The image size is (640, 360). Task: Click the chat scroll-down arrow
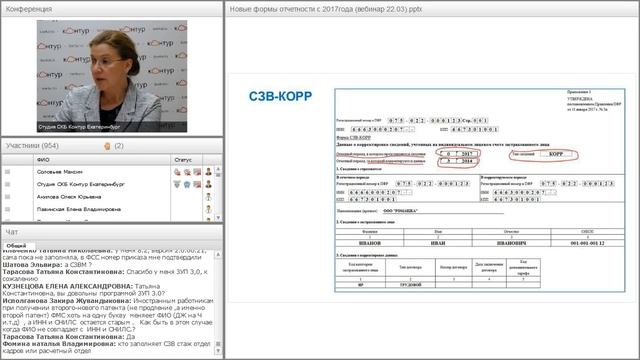[218, 351]
